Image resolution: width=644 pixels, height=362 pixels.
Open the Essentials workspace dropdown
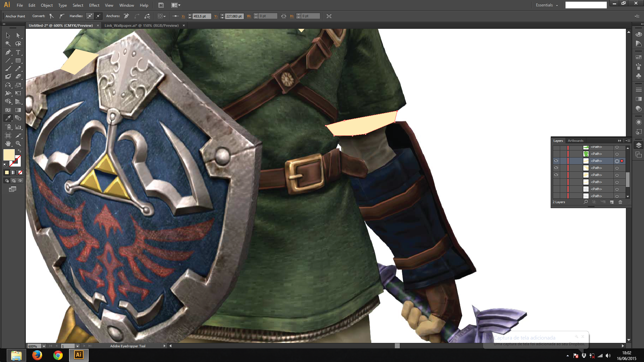pos(547,5)
